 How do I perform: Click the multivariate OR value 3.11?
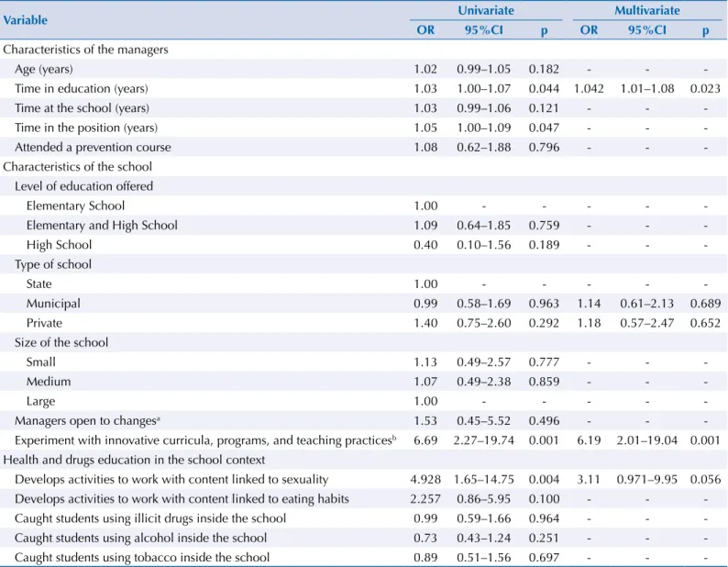click(589, 479)
